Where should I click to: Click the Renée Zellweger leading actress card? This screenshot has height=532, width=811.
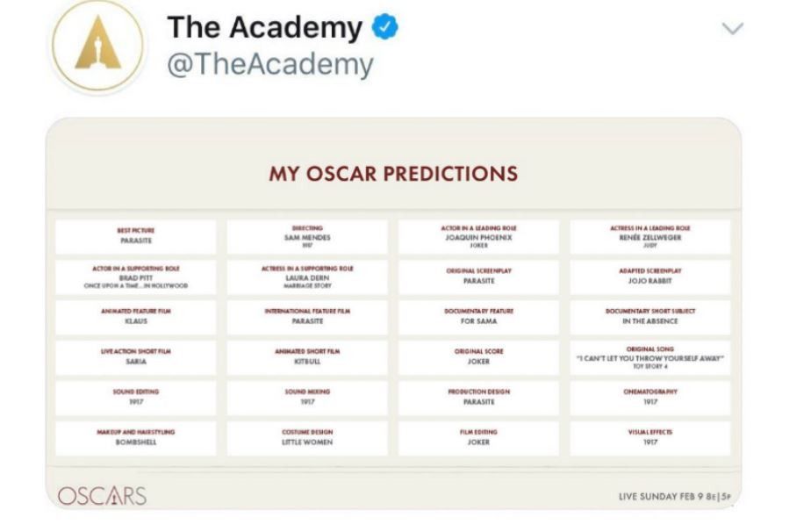pos(650,236)
